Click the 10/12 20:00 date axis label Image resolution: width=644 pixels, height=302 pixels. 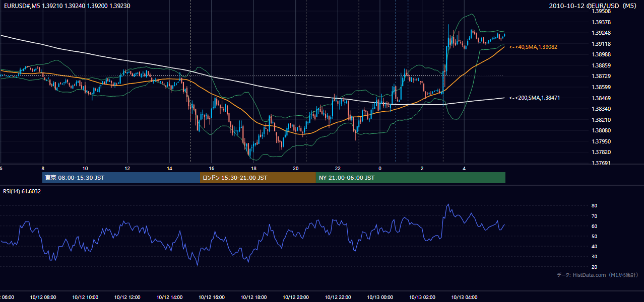click(296, 297)
